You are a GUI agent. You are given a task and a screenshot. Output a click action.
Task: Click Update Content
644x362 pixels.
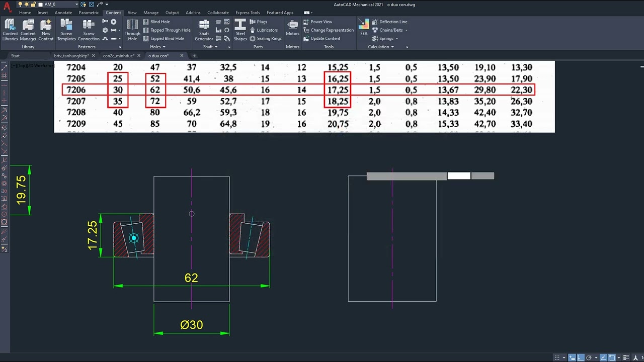(x=322, y=38)
